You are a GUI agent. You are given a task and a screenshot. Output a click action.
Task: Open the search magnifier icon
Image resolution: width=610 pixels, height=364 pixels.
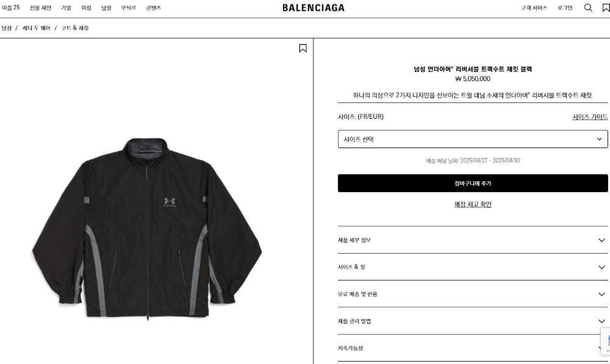(588, 8)
